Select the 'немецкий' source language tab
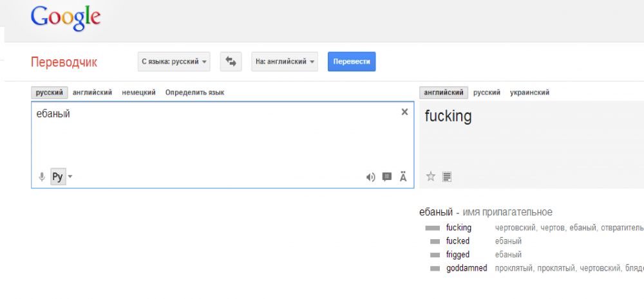644x299 pixels. (x=138, y=93)
